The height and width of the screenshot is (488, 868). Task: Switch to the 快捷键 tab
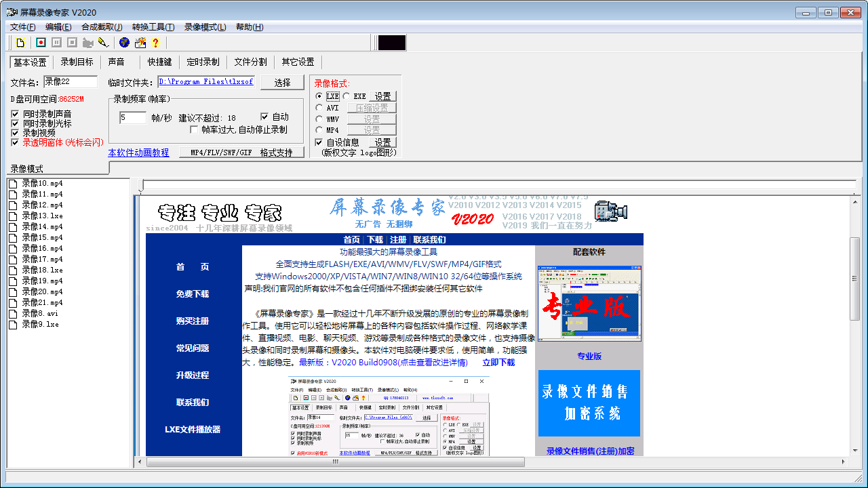tap(159, 61)
